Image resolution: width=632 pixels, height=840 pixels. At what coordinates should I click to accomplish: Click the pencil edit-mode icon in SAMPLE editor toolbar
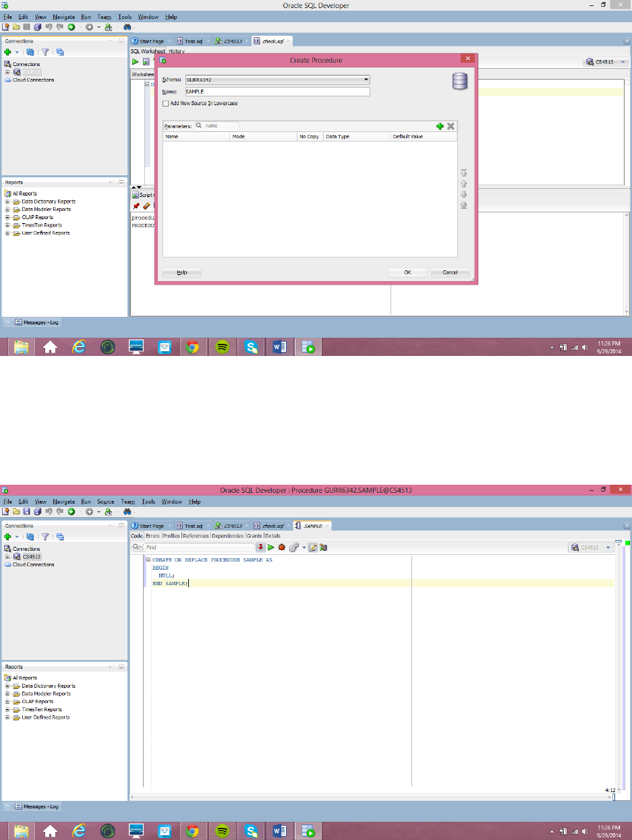313,547
